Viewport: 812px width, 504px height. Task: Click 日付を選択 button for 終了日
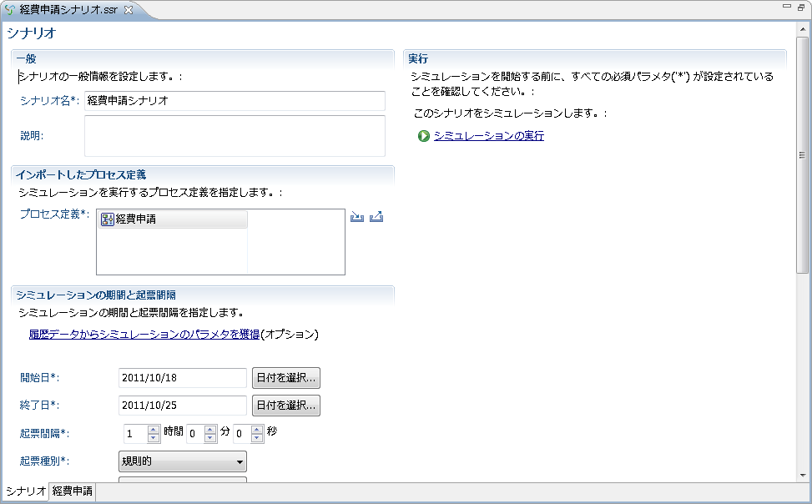(286, 405)
